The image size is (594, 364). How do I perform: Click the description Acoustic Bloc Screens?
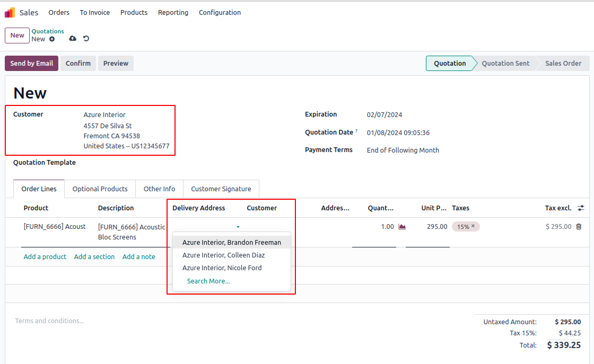coord(132,232)
